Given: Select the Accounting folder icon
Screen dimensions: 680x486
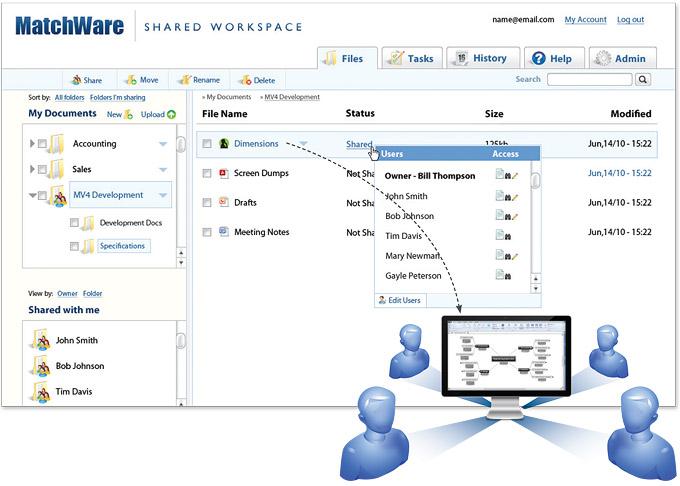Looking at the screenshot, I should pos(57,144).
